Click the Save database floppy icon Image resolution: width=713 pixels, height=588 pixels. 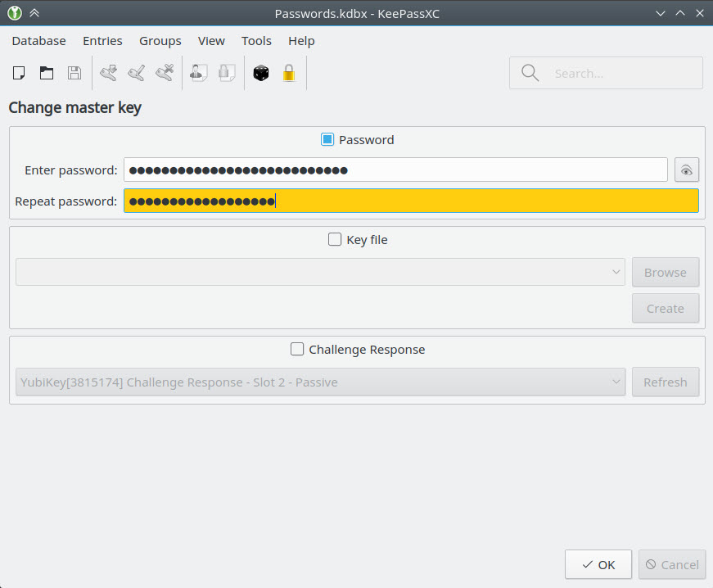74,73
